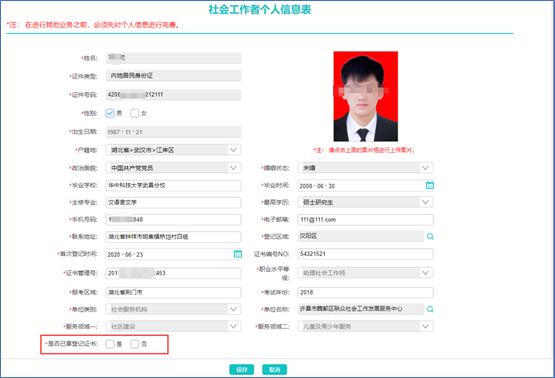This screenshot has width=555, height=378.
Task: Search 登记区域 with magnifier icon
Action: [x=430, y=236]
